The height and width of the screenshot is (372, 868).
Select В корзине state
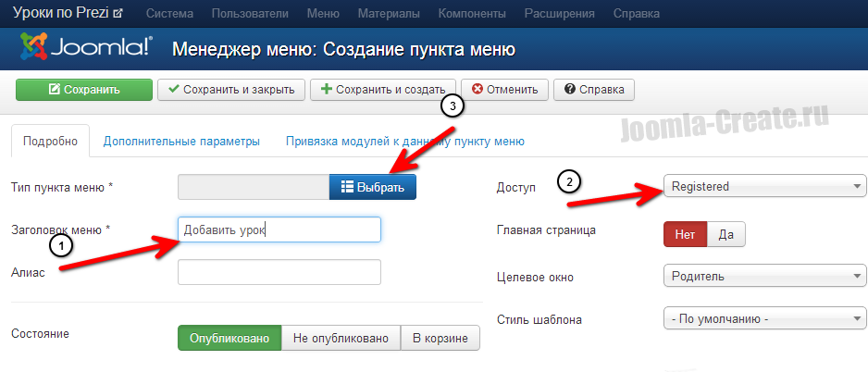440,338
